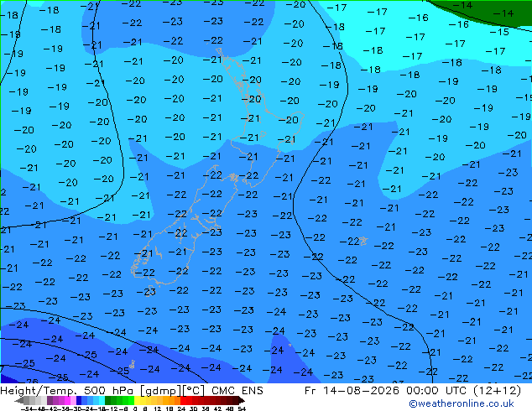Click the Stewart Island outline south of South Island

pos(150,292)
